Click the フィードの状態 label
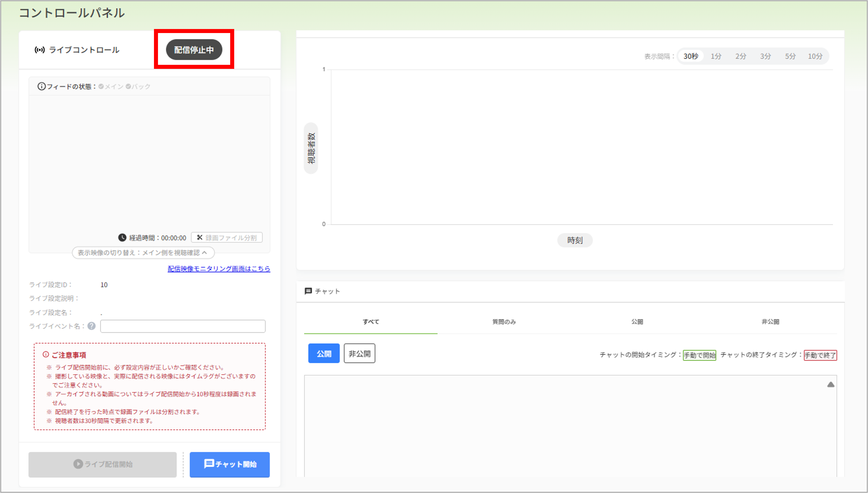Image resolution: width=868 pixels, height=493 pixels. coord(71,87)
